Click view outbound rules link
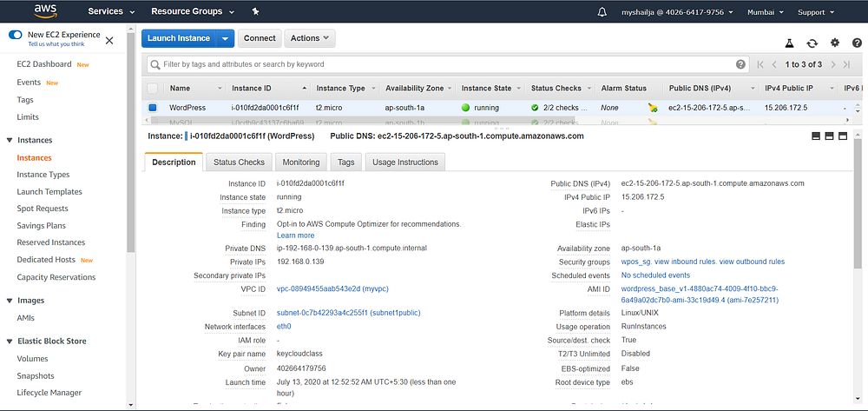Image resolution: width=868 pixels, height=411 pixels. click(x=753, y=262)
